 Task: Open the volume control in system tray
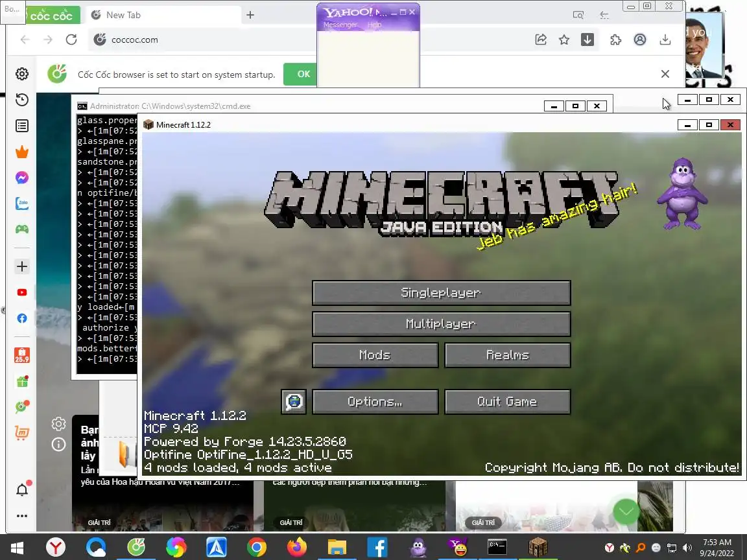pyautogui.click(x=687, y=548)
